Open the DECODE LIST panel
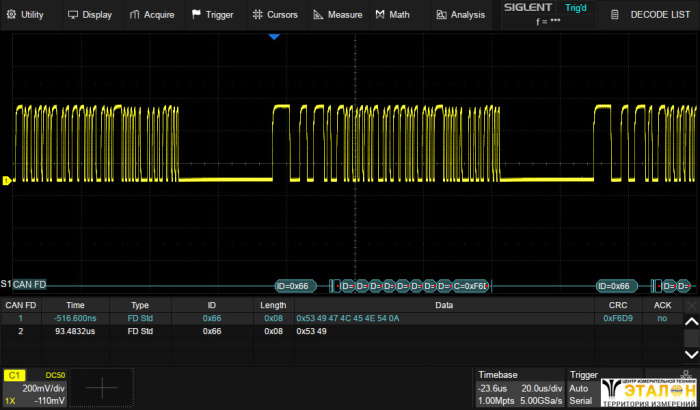This screenshot has width=700, height=410. coord(650,15)
